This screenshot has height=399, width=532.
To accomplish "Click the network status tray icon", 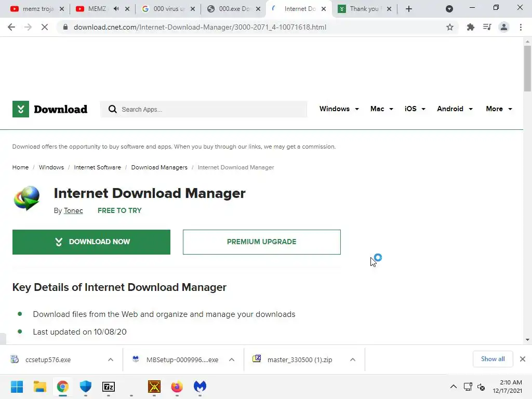I will [468, 387].
